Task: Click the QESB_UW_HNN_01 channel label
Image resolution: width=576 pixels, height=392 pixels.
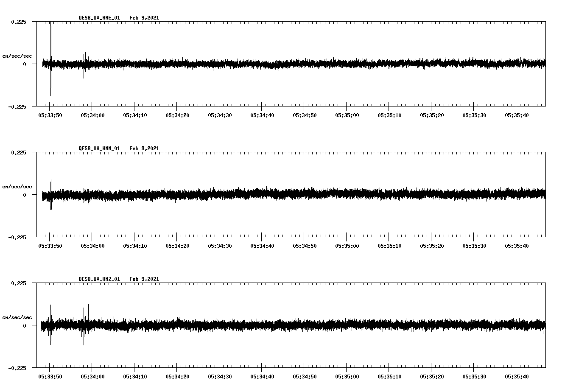Action: click(98, 148)
